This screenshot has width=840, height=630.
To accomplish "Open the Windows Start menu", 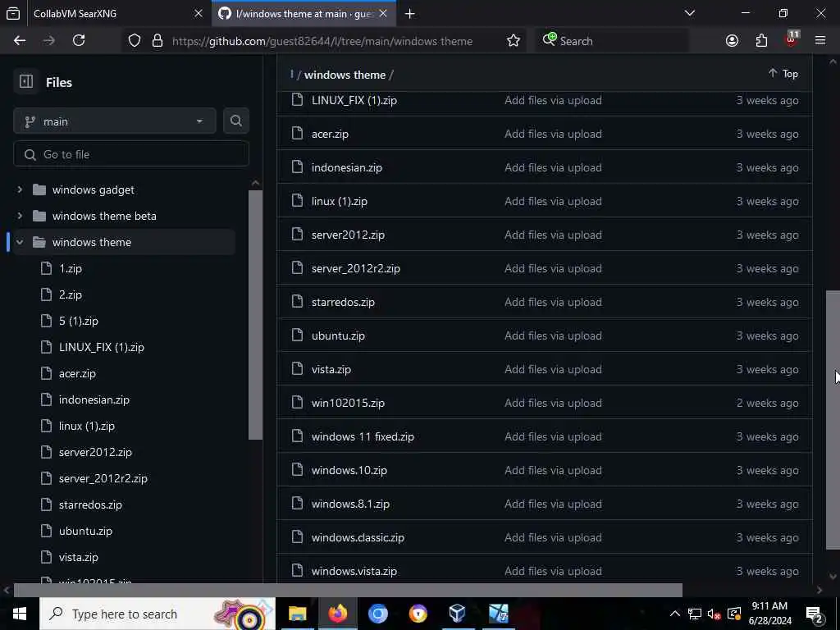I will point(20,614).
